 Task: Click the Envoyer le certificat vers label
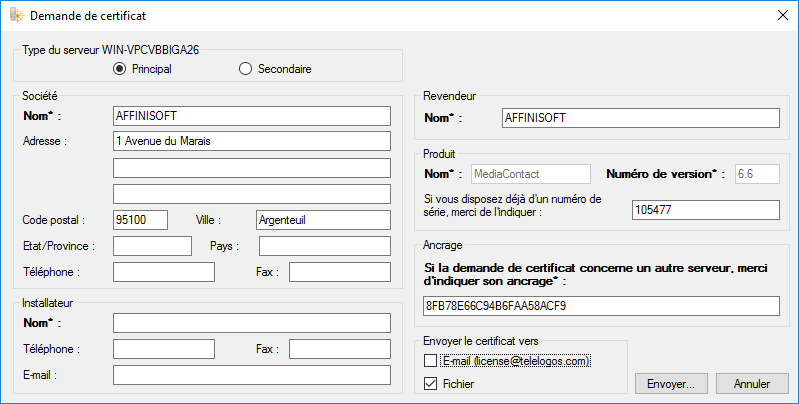tap(481, 341)
